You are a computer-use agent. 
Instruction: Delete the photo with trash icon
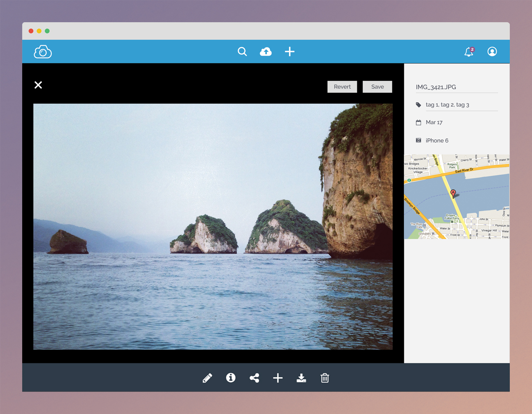coord(325,378)
